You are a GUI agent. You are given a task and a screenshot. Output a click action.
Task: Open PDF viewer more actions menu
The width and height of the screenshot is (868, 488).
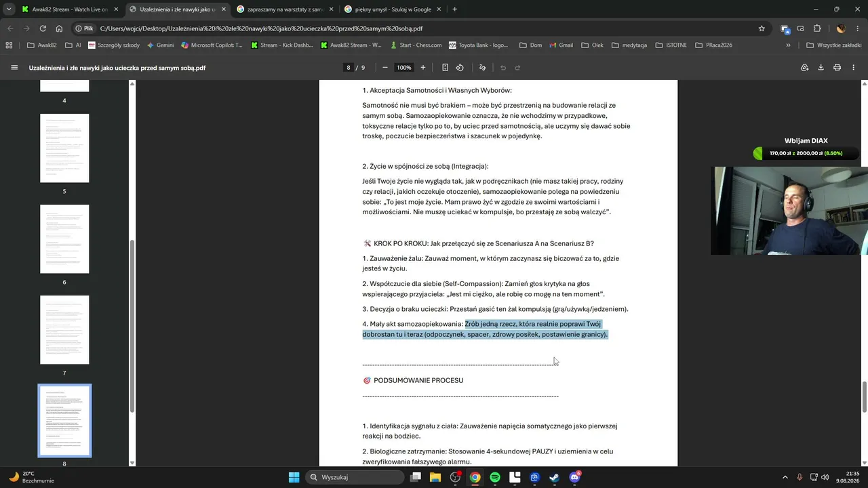pos(853,68)
